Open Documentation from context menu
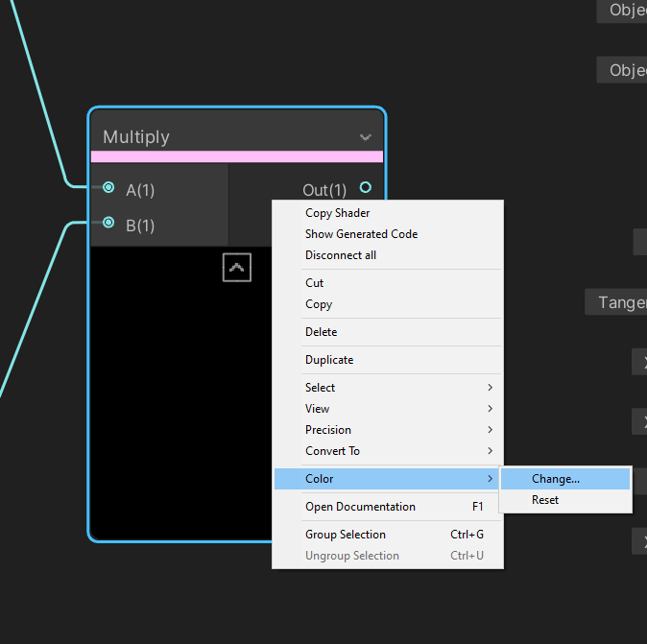 point(360,507)
